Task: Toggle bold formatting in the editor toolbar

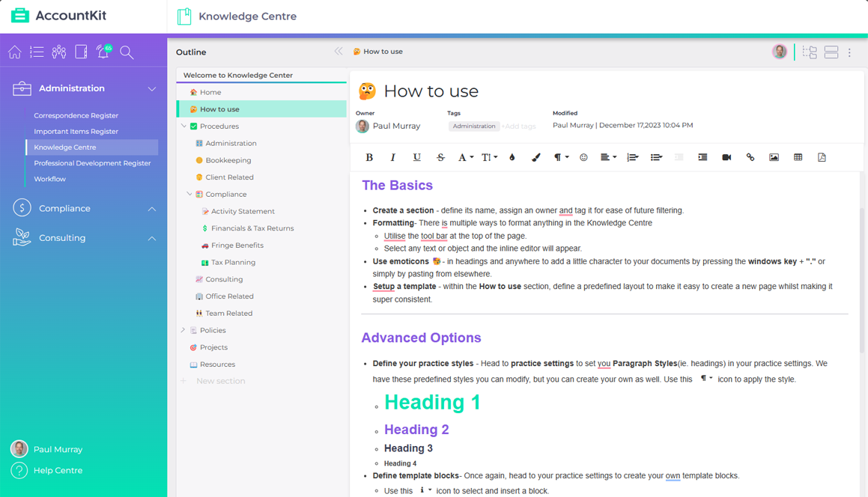Action: coord(369,157)
